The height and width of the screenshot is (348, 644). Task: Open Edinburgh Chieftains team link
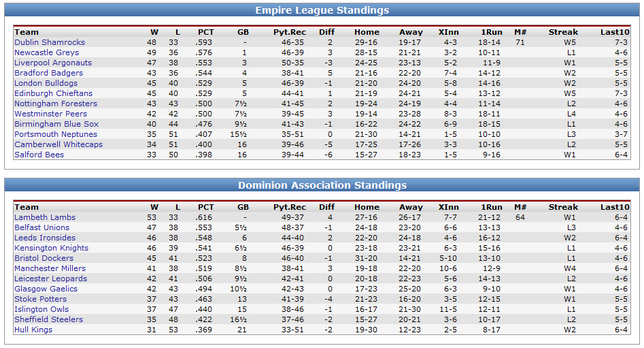[x=54, y=93]
